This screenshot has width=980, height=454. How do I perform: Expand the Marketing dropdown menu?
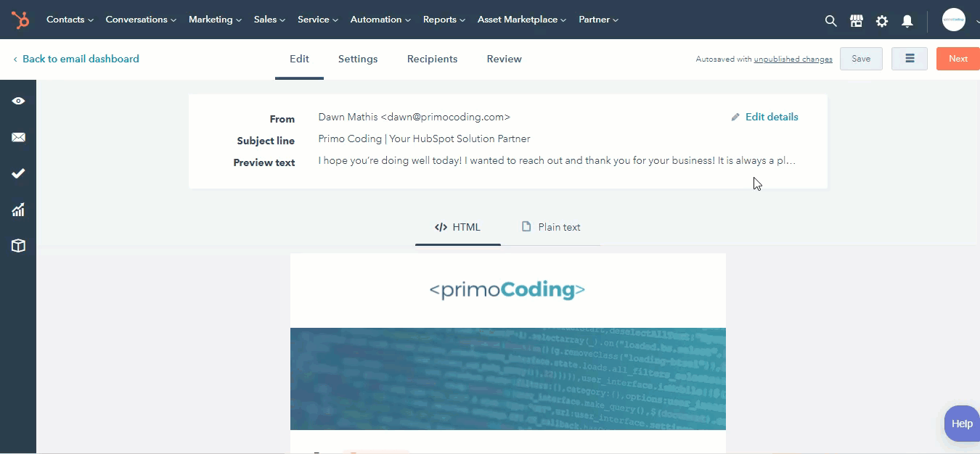point(215,20)
